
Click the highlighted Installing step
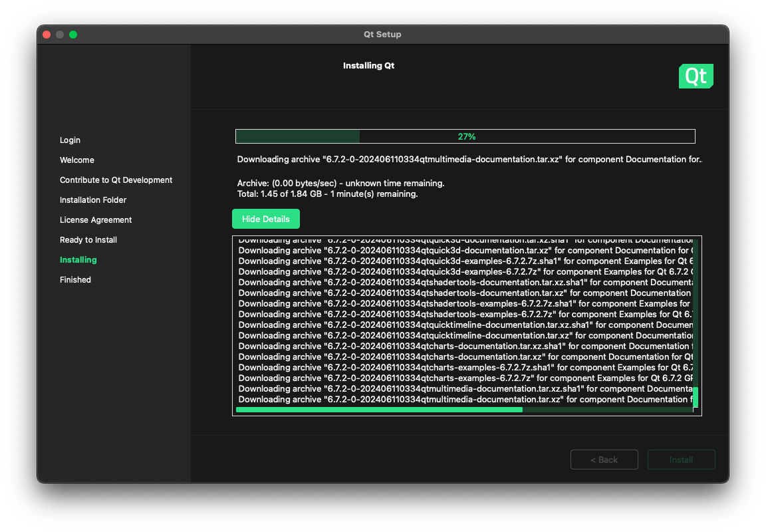coord(78,260)
